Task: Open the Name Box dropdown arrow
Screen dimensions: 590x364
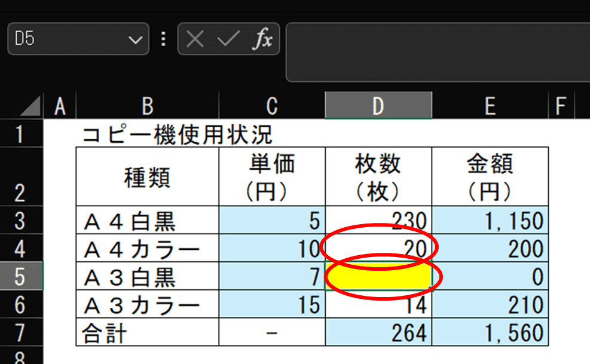Action: point(135,39)
